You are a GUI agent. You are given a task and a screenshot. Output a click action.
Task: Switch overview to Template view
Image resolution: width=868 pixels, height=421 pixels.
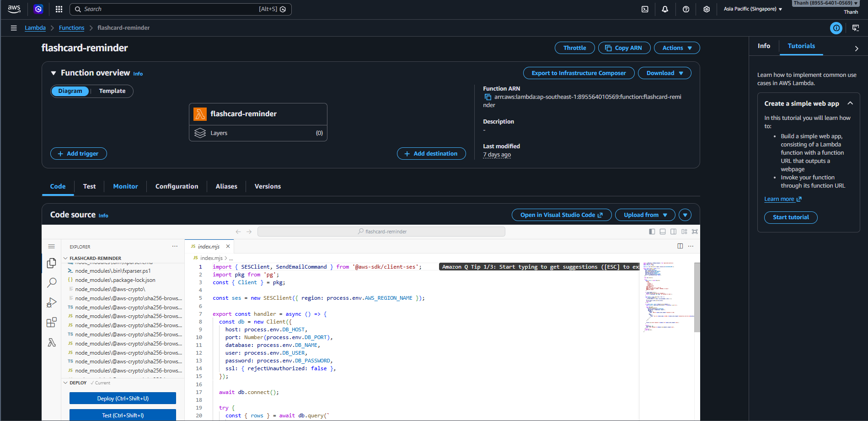click(112, 91)
